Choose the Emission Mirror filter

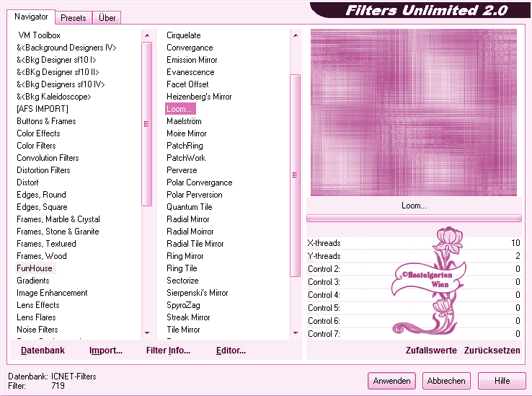[192, 60]
